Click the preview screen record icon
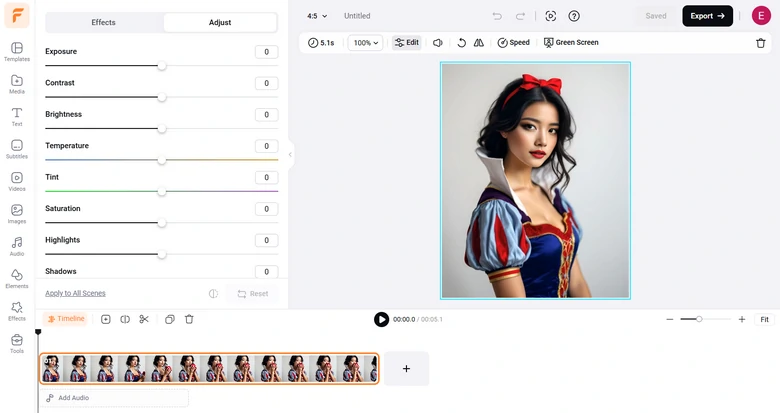 pyautogui.click(x=551, y=16)
